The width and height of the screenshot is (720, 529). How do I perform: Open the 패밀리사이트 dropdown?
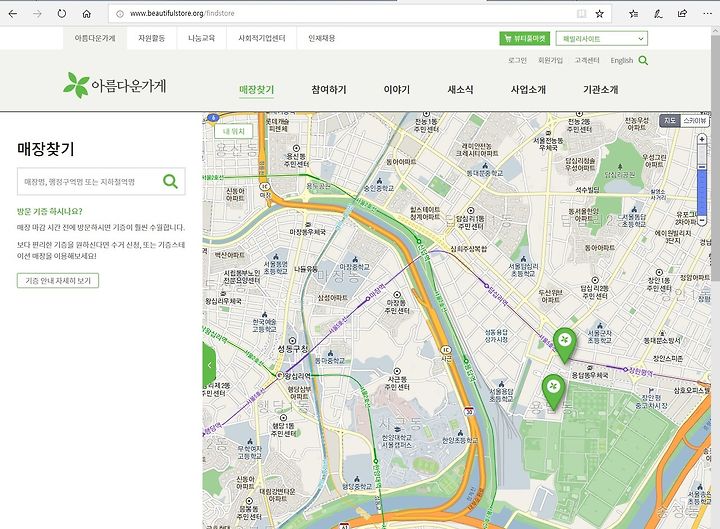(x=602, y=39)
